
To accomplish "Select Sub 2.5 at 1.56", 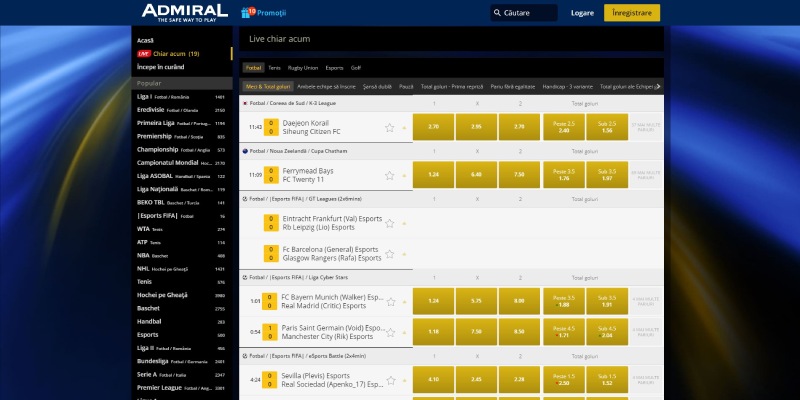I will point(607,127).
